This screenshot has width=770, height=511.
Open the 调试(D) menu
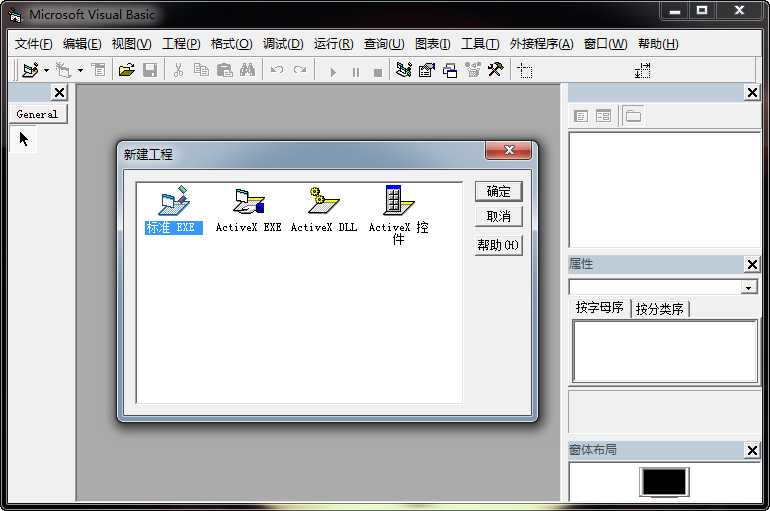(x=283, y=44)
